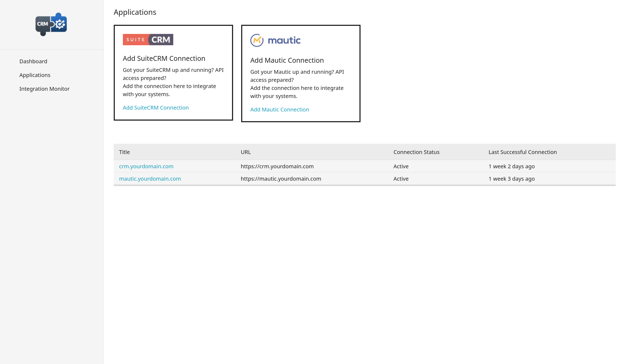This screenshot has height=364, width=623.
Task: Click the CRM puzzle logo in sidebar
Action: 51,24
